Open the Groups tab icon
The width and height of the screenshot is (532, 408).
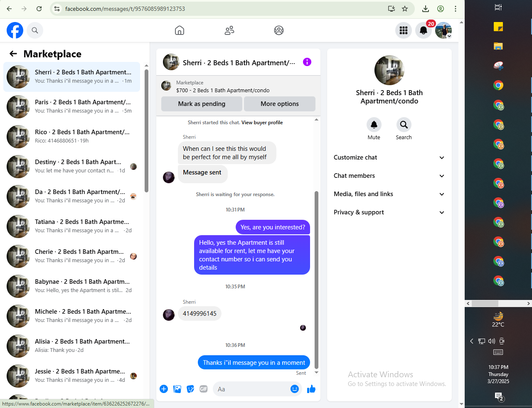[279, 30]
